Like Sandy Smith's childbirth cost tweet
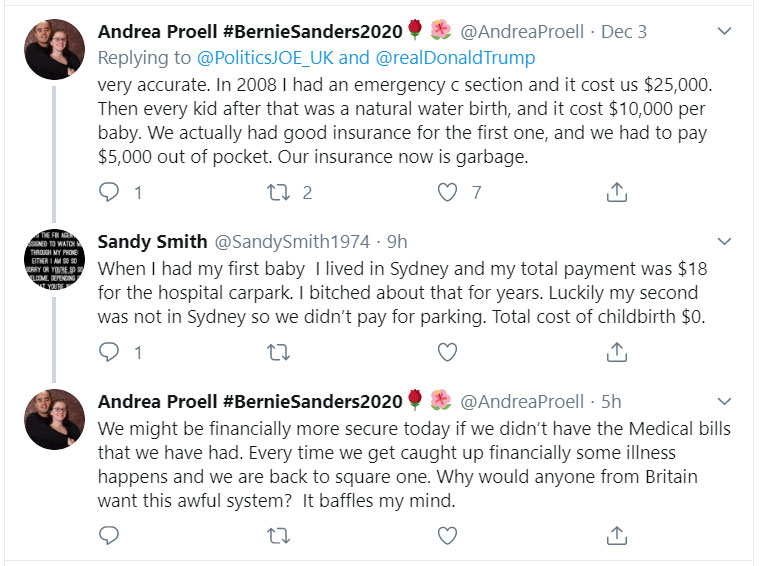 click(448, 351)
